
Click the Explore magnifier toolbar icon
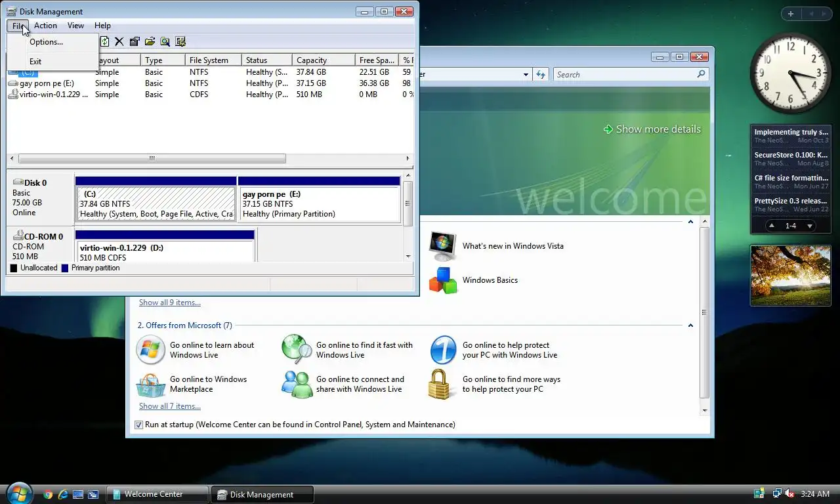pos(165,41)
